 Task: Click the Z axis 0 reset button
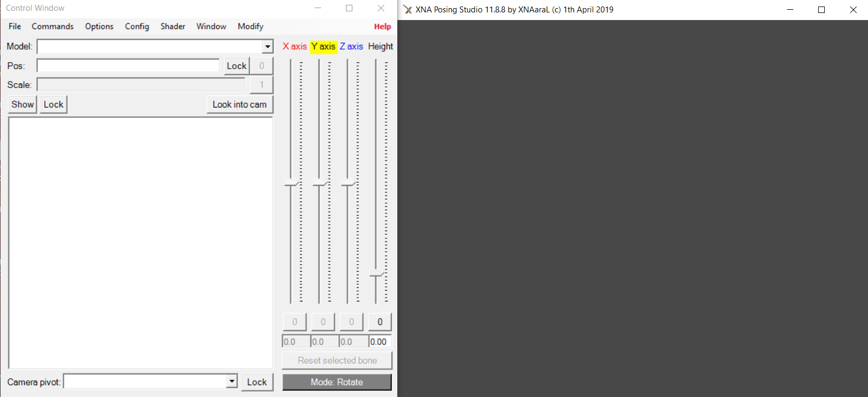click(x=351, y=322)
